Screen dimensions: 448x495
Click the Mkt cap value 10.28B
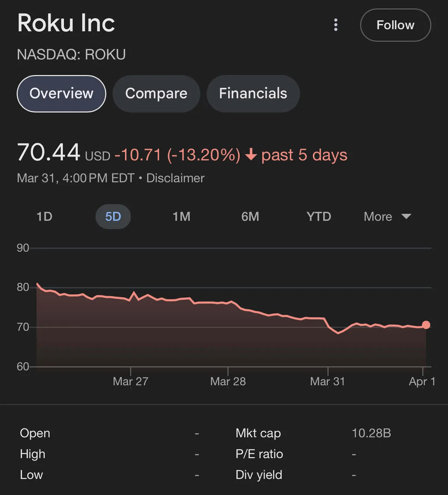pos(371,433)
